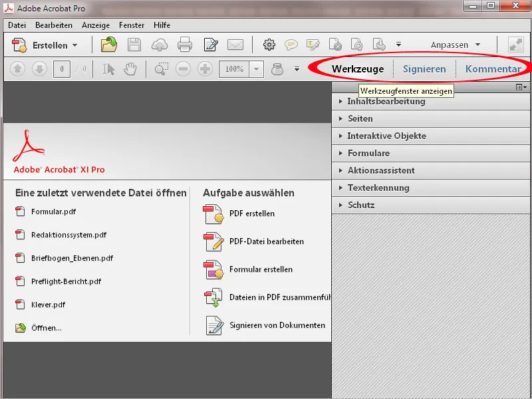The image size is (532, 399).
Task: Open the Fenster menu
Action: pyautogui.click(x=132, y=25)
